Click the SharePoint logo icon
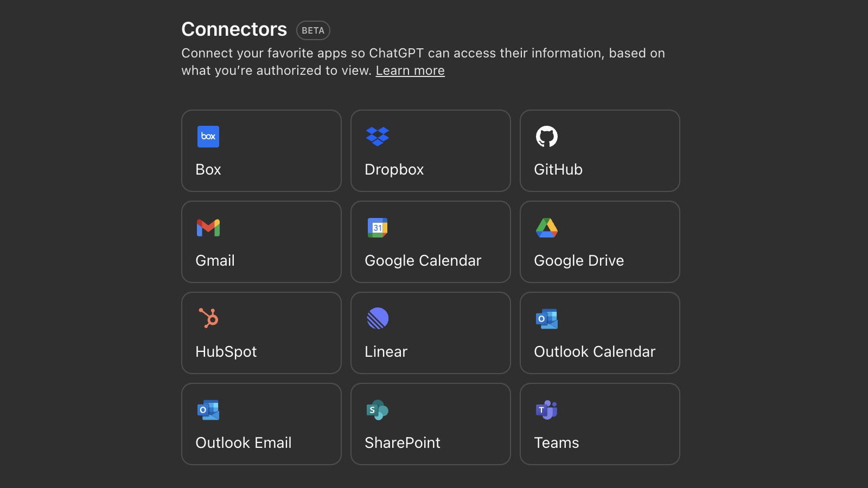 [378, 410]
